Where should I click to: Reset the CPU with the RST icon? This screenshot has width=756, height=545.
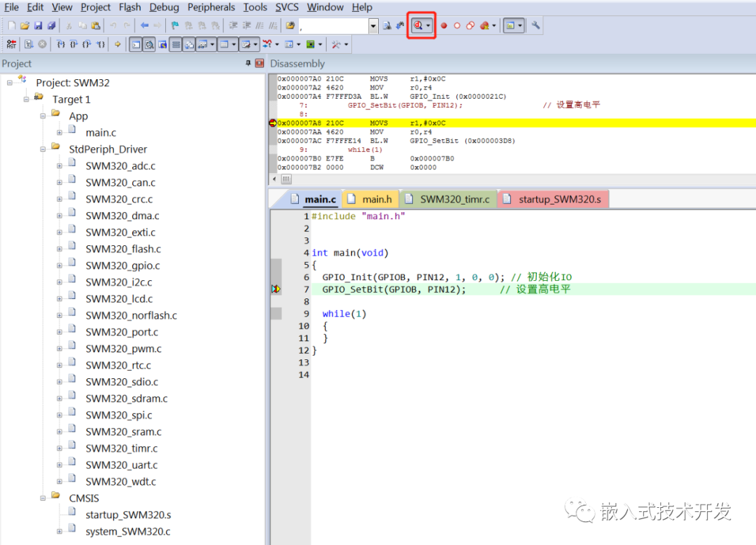(11, 44)
